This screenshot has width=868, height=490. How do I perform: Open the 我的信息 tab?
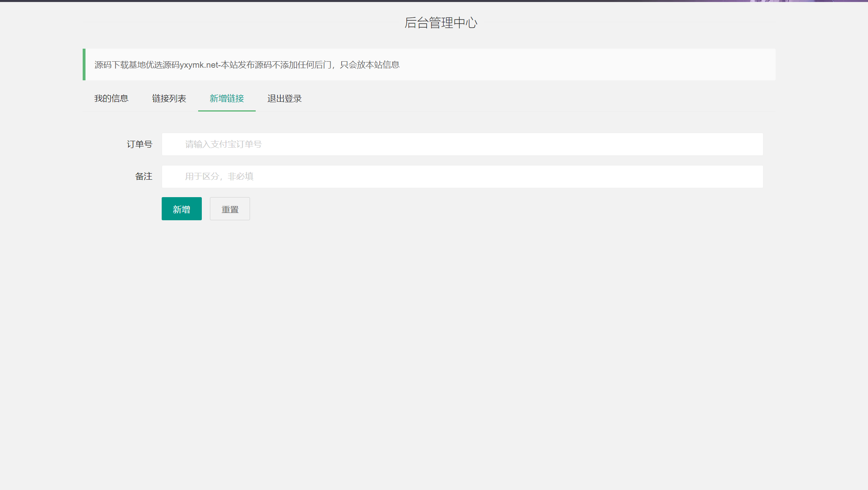(x=111, y=99)
